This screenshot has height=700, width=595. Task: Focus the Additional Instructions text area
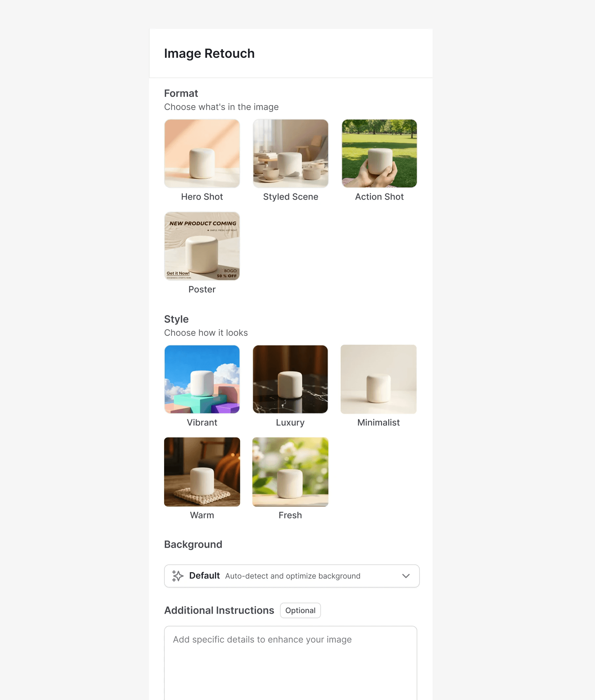coord(290,663)
